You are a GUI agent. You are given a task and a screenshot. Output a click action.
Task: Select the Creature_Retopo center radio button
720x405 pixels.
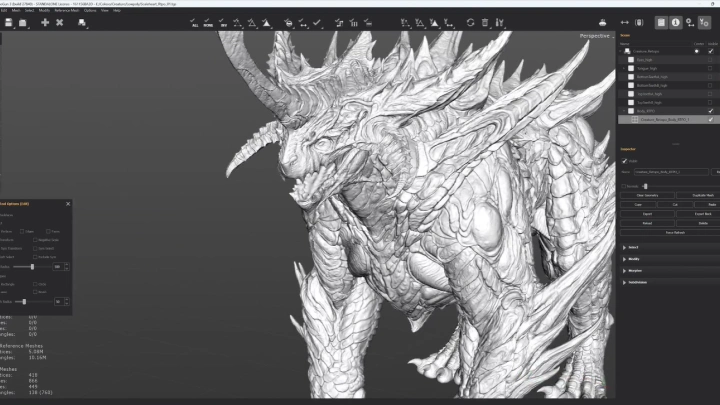697,51
